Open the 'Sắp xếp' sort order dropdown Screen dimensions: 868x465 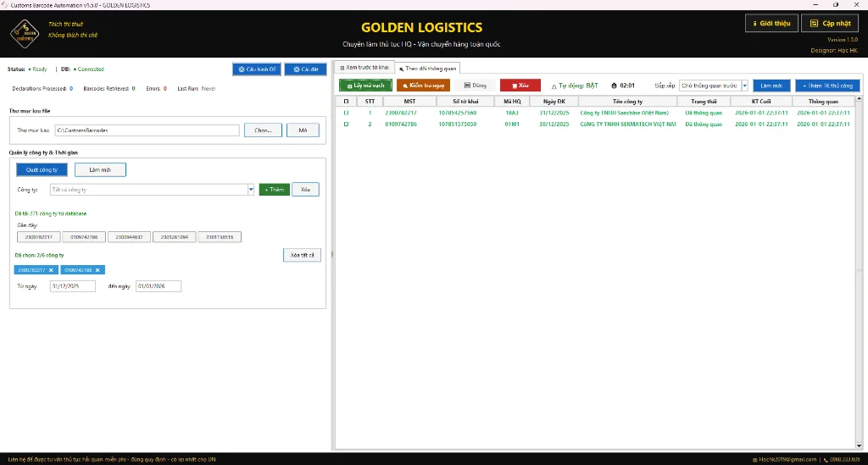click(x=744, y=86)
